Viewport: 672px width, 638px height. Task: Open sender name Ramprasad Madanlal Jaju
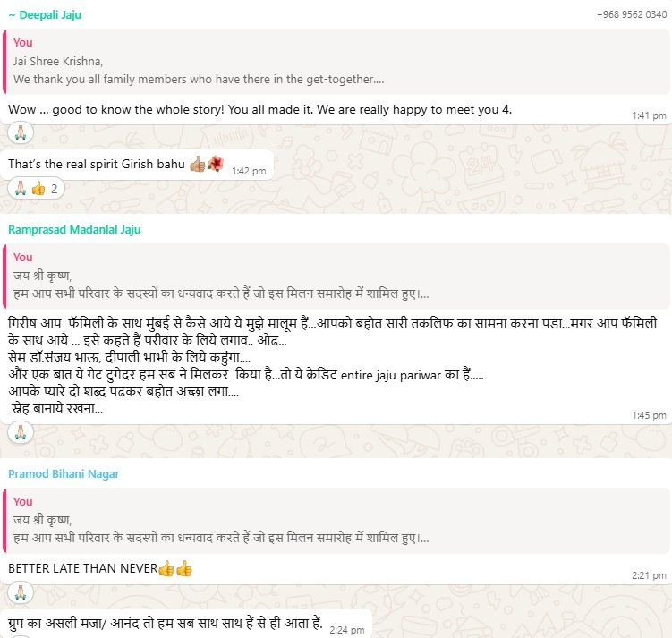point(74,230)
